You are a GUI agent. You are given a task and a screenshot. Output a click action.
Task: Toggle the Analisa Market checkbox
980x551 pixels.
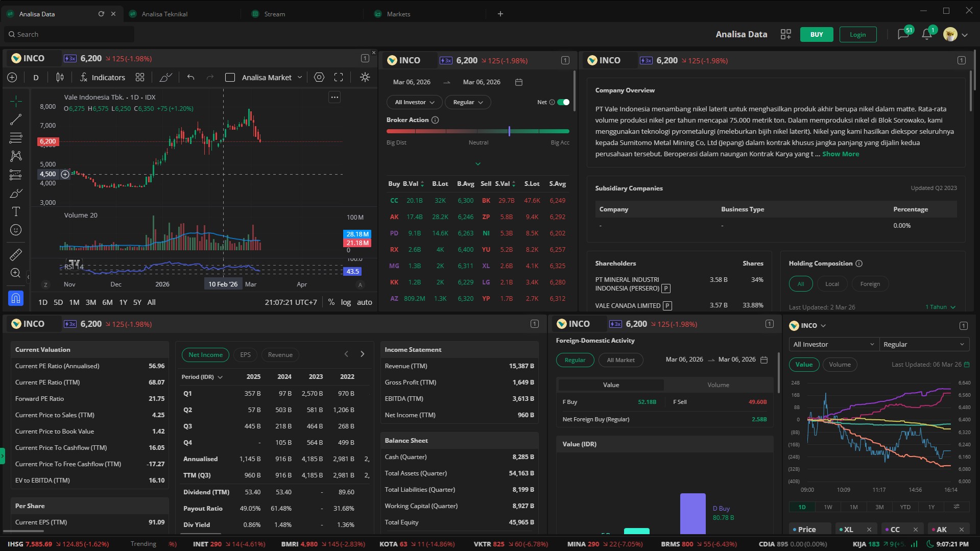(230, 78)
